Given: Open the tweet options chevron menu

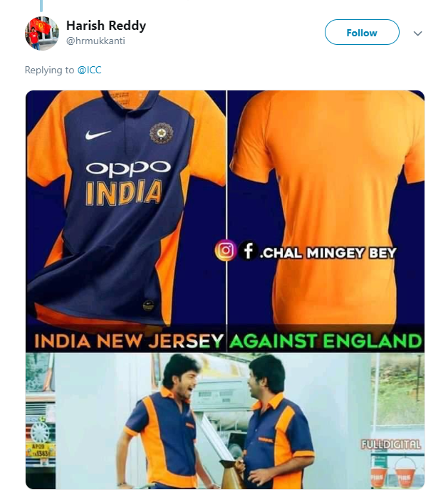Looking at the screenshot, I should click(x=418, y=33).
